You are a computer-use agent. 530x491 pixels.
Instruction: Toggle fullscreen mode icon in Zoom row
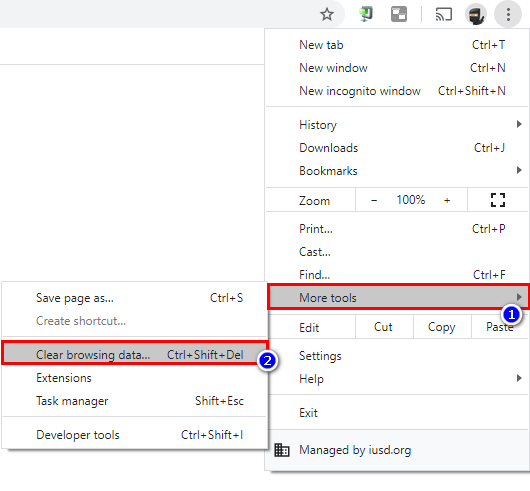pyautogui.click(x=498, y=200)
